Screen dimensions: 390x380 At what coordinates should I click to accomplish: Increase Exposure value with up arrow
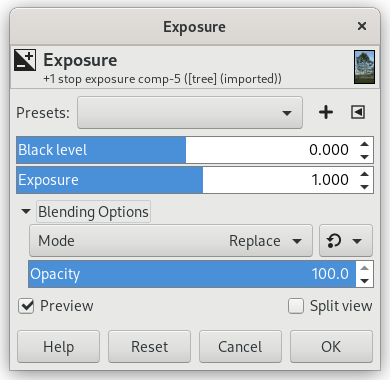point(365,174)
